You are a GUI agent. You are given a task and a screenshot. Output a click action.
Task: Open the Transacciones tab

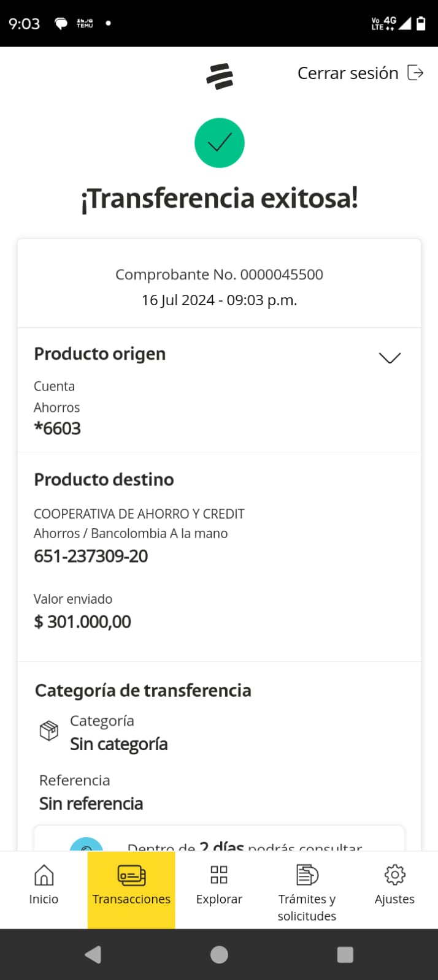pos(131,889)
